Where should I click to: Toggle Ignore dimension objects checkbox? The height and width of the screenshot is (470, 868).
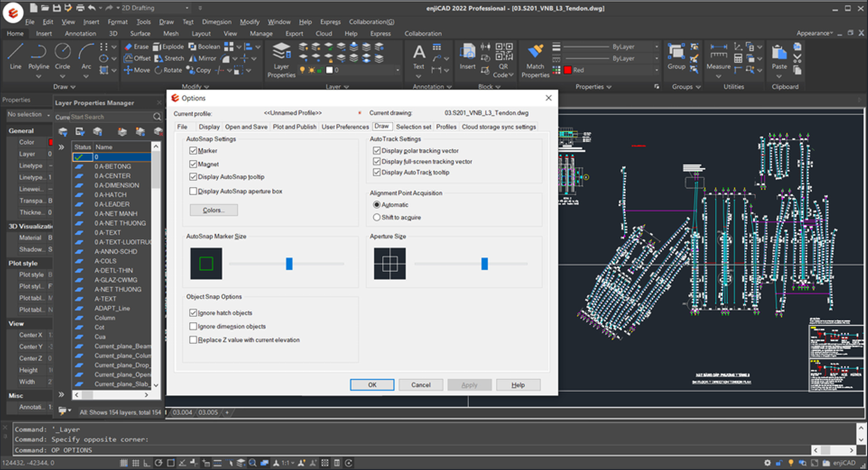193,326
